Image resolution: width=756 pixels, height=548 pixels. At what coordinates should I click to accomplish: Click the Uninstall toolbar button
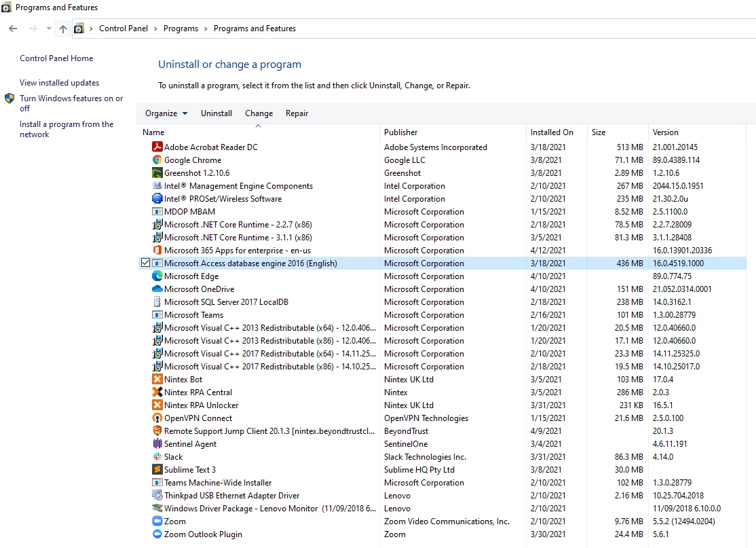coord(216,113)
